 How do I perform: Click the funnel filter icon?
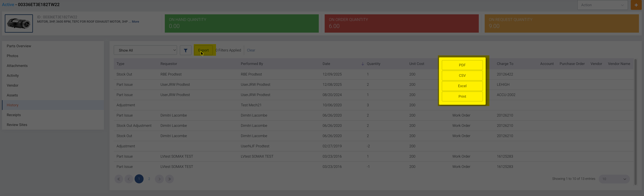(185, 50)
